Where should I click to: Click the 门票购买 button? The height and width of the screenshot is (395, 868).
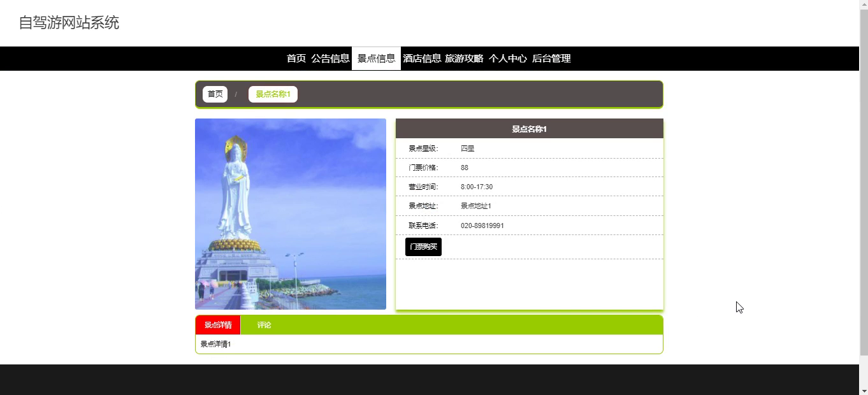[423, 247]
